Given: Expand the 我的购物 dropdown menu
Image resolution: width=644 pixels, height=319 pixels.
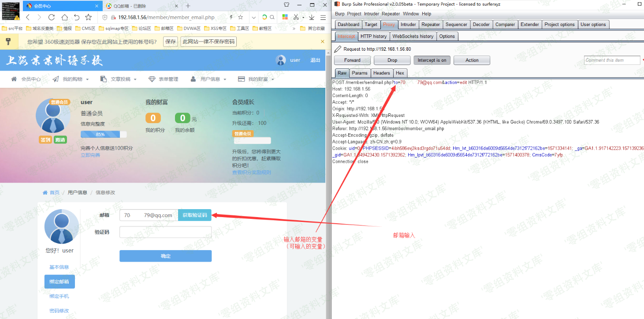Looking at the screenshot, I should pos(71,79).
